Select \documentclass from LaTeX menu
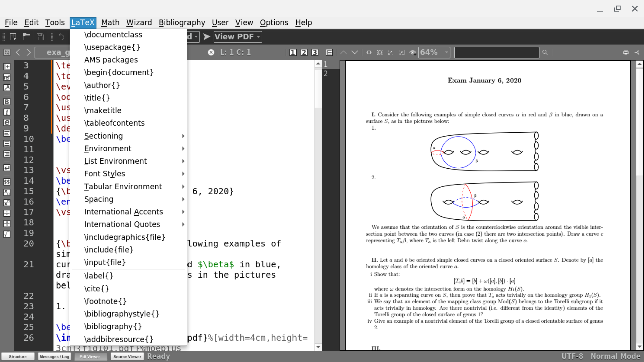This screenshot has width=644, height=362. pyautogui.click(x=129, y=35)
